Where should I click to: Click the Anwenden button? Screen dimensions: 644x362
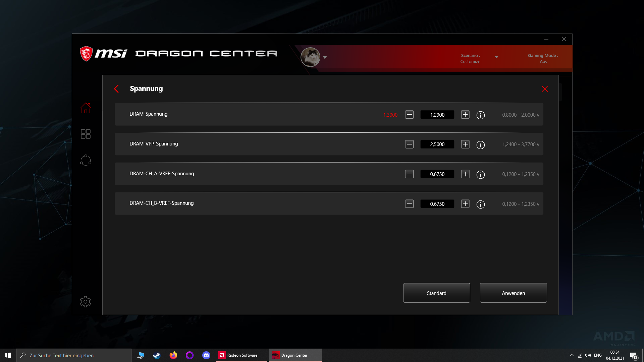(513, 293)
